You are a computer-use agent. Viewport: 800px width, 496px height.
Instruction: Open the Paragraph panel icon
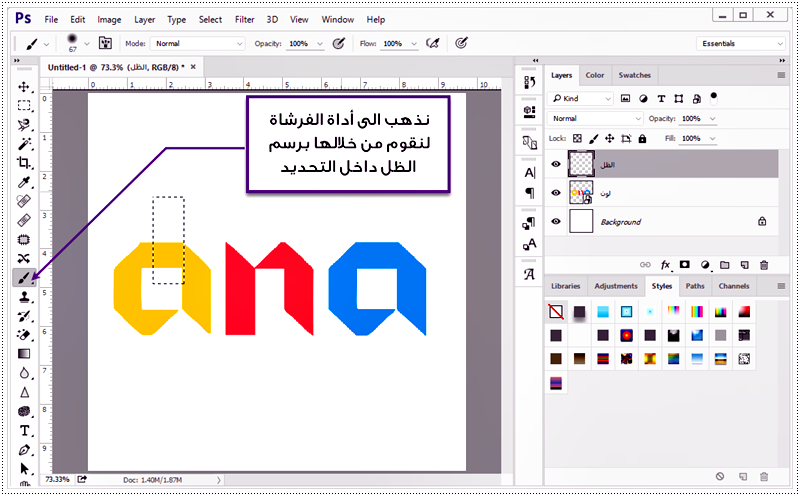pyautogui.click(x=530, y=193)
